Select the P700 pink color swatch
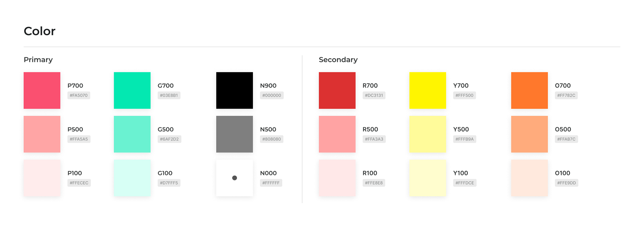This screenshot has height=230, width=644. pyautogui.click(x=42, y=91)
